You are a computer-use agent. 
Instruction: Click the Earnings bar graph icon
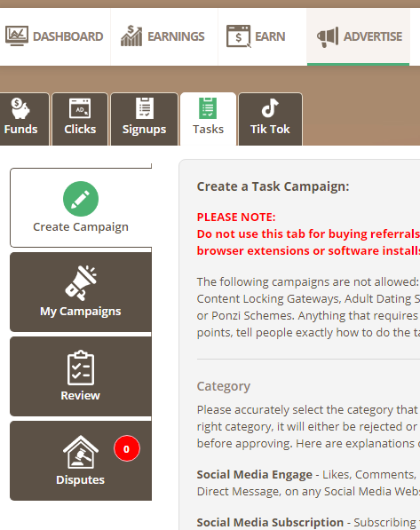131,36
